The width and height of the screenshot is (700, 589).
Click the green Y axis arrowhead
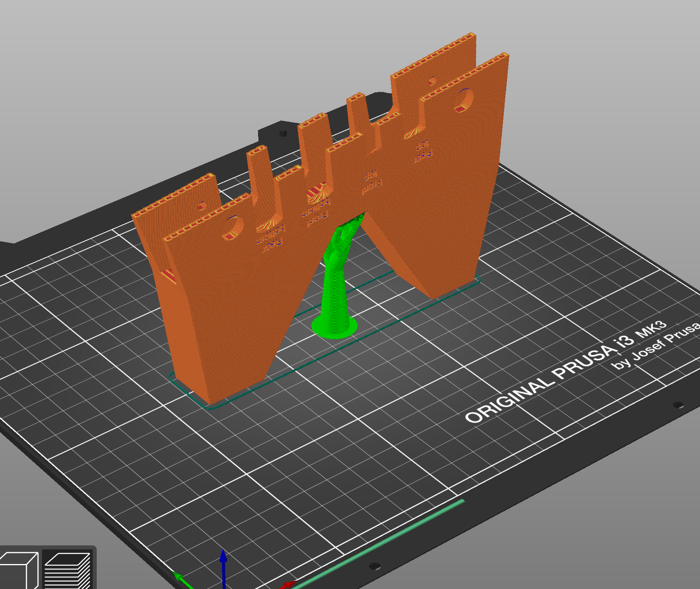(177, 576)
